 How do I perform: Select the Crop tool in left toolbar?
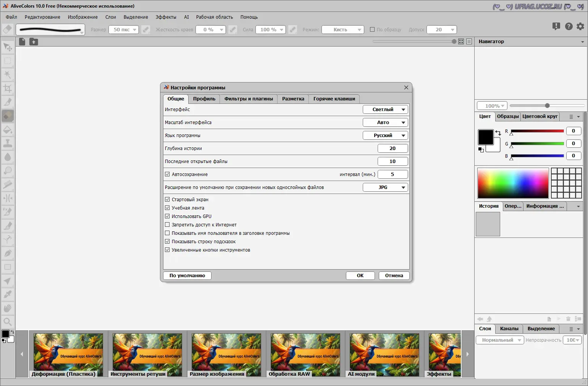pos(8,89)
